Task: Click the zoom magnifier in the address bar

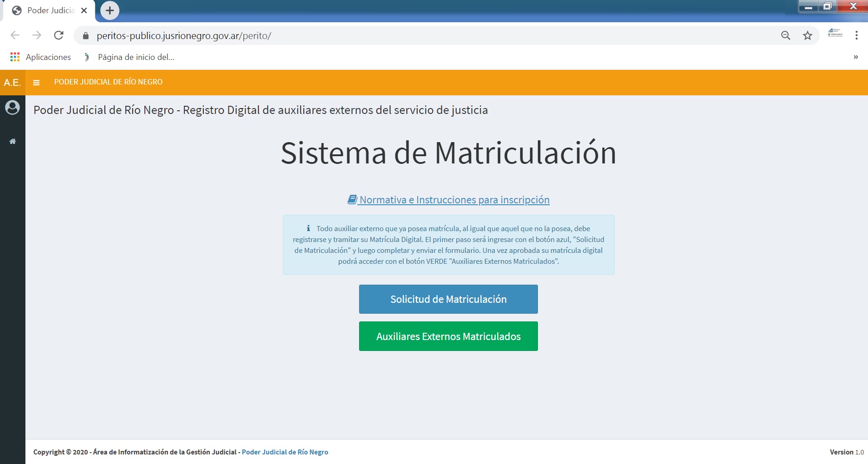Action: [x=786, y=35]
